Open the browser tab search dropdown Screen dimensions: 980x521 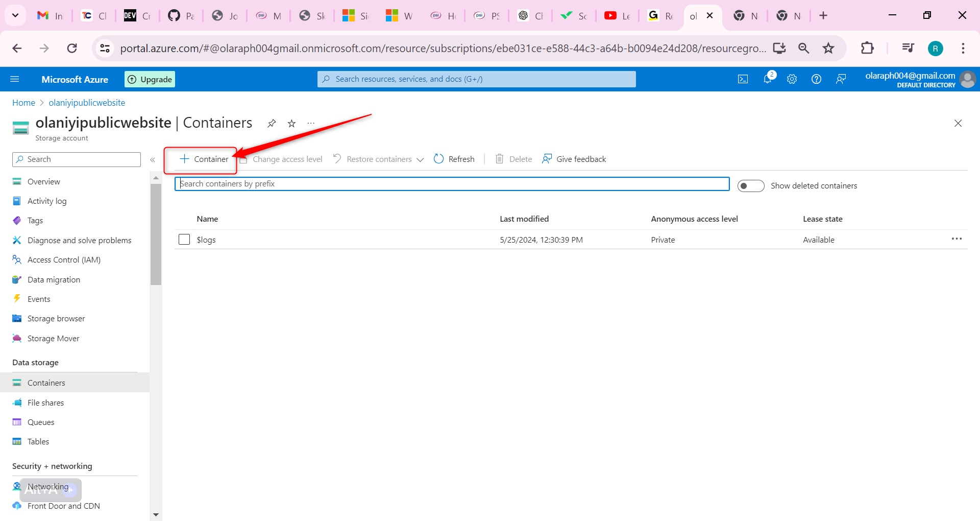tap(15, 15)
